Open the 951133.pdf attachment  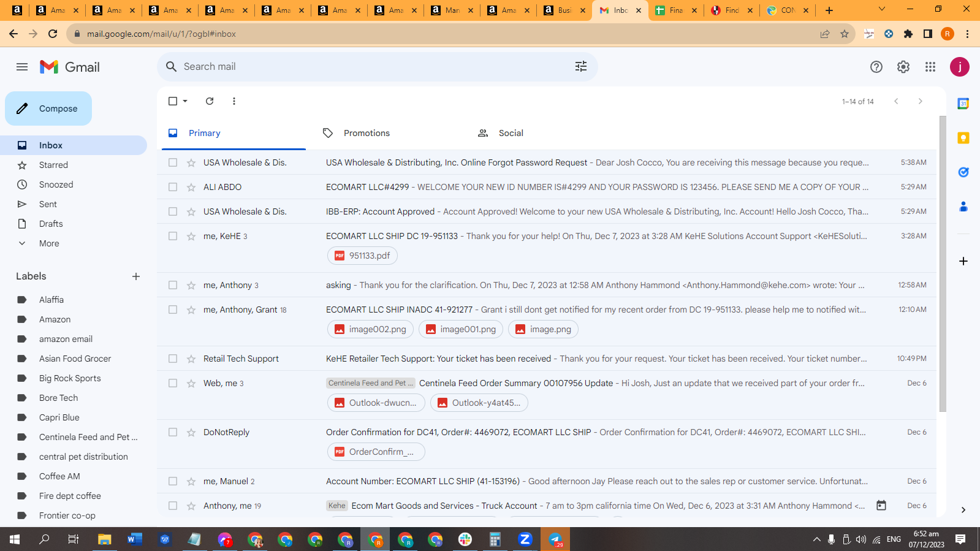coord(362,256)
